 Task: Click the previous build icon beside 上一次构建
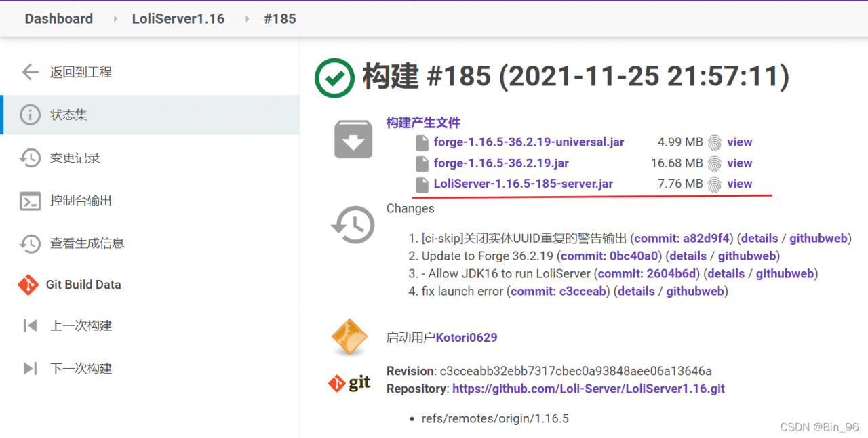(30, 325)
